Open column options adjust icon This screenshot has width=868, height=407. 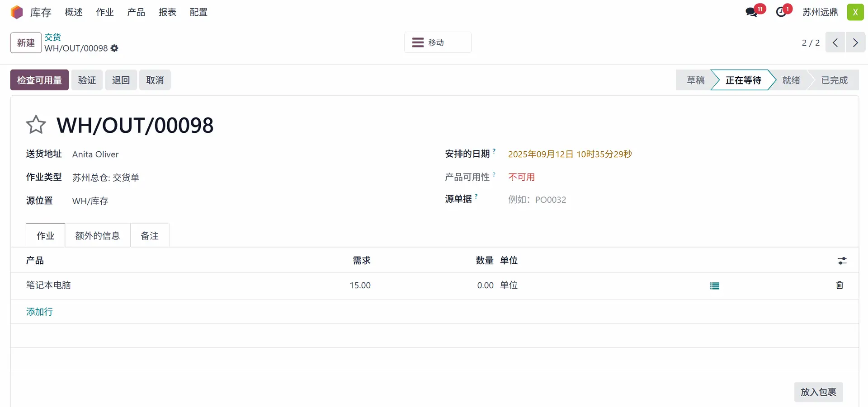(x=842, y=261)
